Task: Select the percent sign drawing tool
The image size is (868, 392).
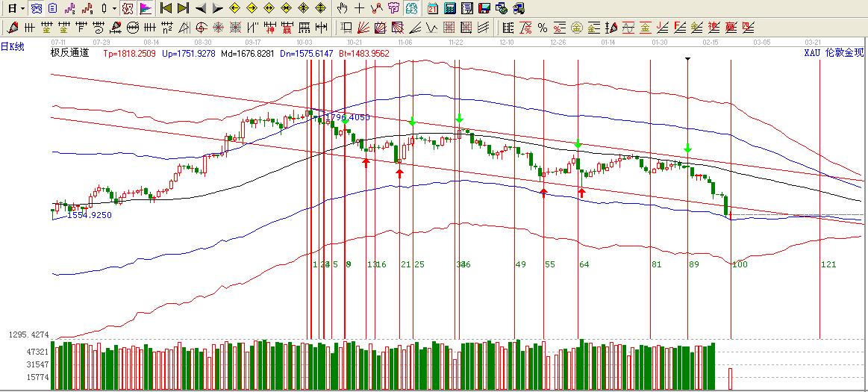Action: [543, 28]
